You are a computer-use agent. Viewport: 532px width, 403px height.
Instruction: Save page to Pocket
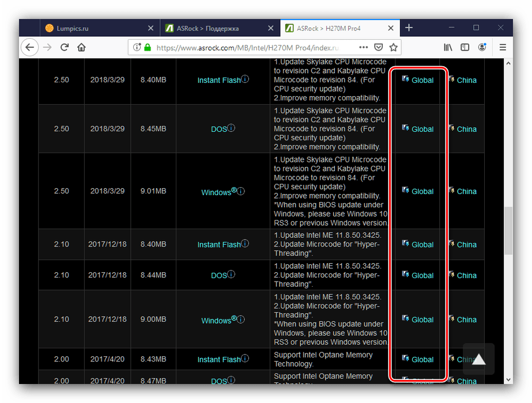pos(379,47)
